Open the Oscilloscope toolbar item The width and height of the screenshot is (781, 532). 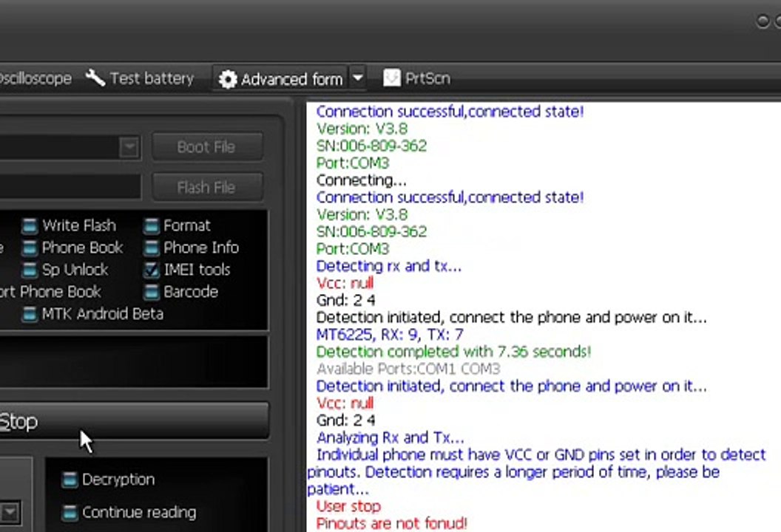tap(35, 78)
